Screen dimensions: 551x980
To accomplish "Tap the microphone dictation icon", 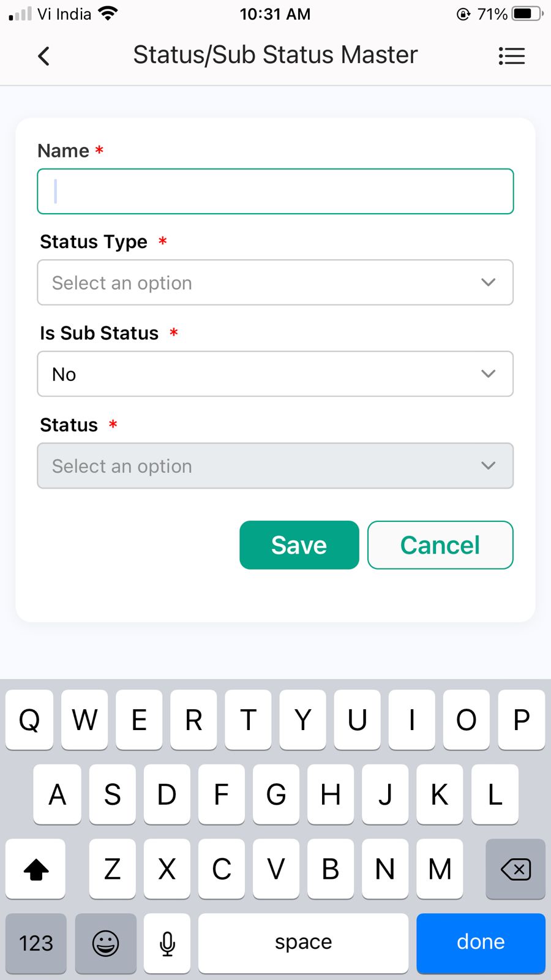I will tap(167, 943).
